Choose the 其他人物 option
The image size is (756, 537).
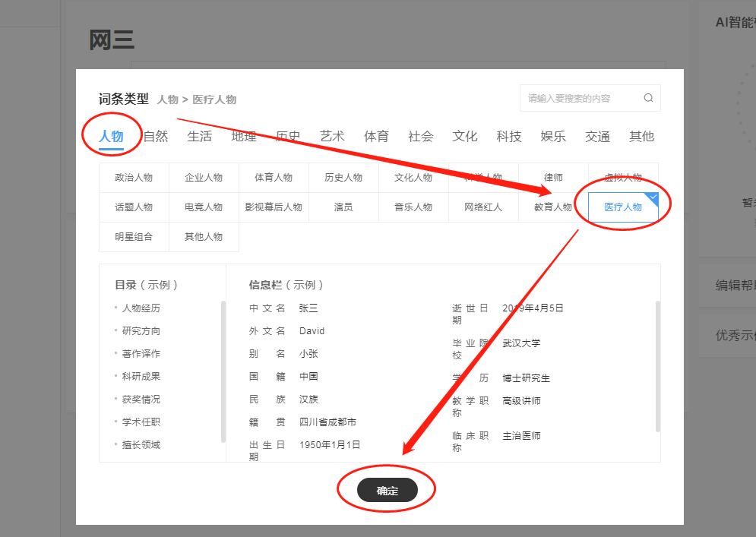204,237
